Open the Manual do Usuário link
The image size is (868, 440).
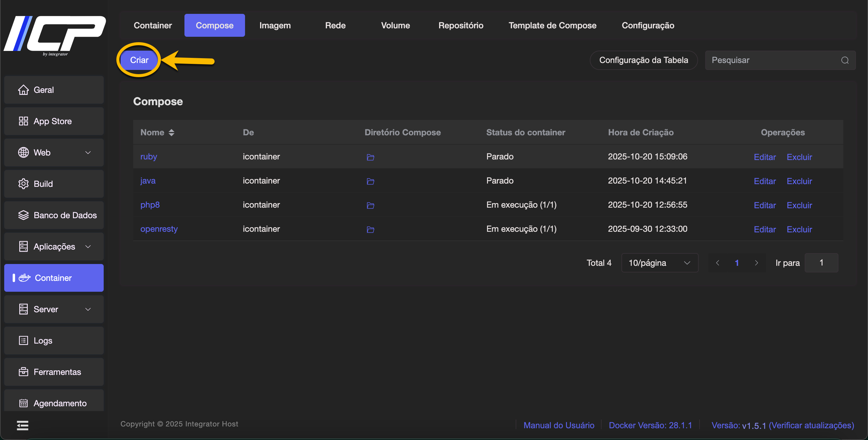click(x=559, y=425)
